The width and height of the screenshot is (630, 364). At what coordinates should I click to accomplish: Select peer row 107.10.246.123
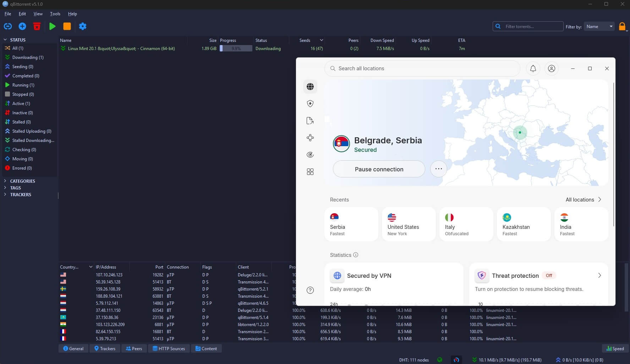[x=177, y=275]
